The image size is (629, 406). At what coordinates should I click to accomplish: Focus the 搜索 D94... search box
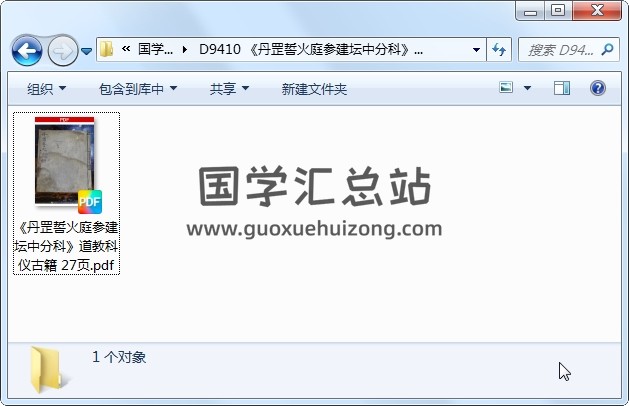560,50
